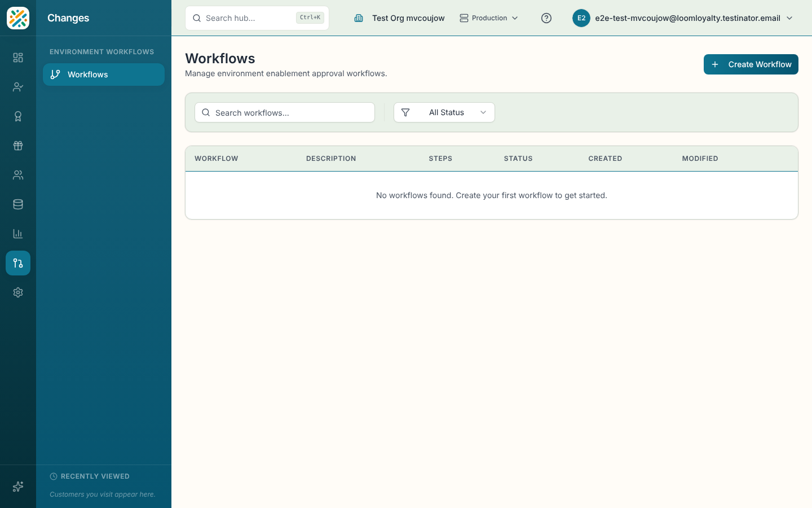812x508 pixels.
Task: Click the magnifier icon in Search hub
Action: click(x=197, y=18)
